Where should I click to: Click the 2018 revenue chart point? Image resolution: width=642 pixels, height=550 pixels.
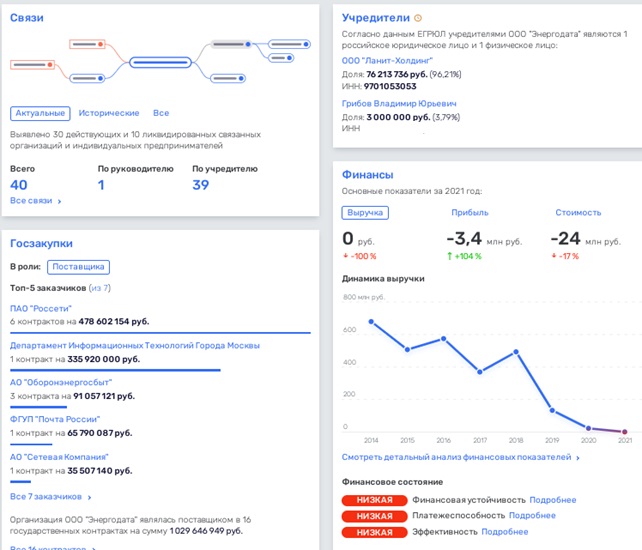[516, 352]
